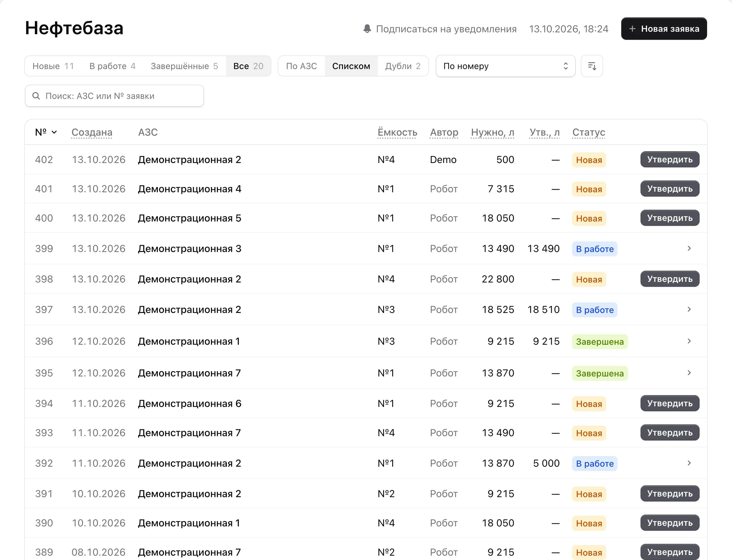Open details chevron for request 397
732x560 pixels.
pos(689,309)
